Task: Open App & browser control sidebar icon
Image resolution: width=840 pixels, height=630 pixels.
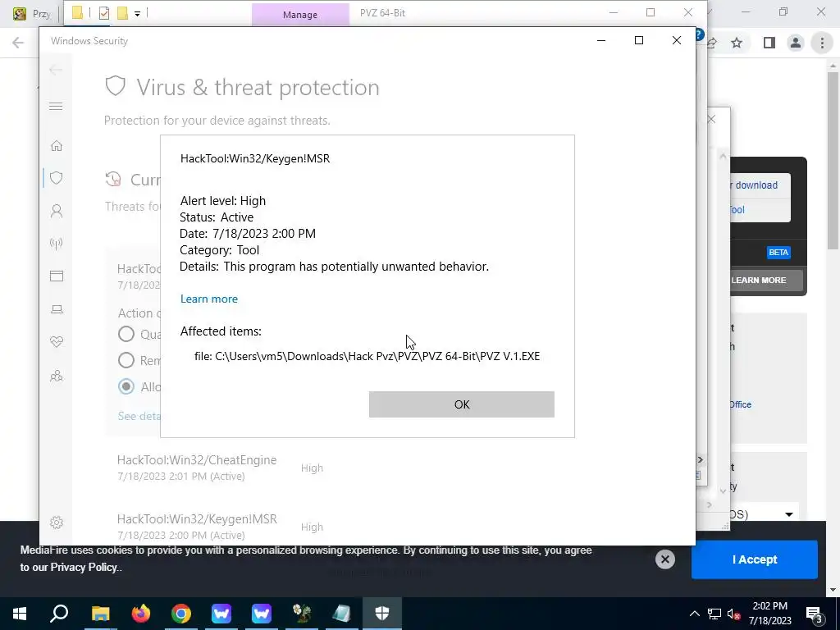Action: tap(57, 276)
